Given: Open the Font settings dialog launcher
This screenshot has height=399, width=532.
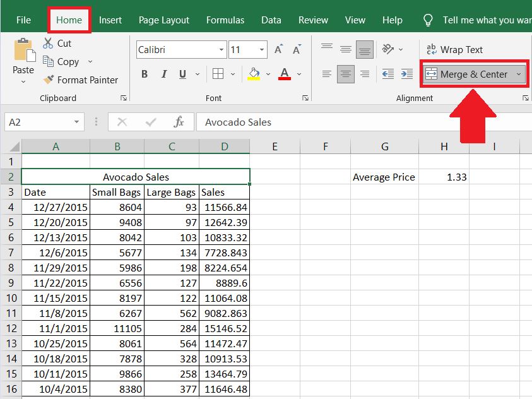Looking at the screenshot, I should pyautogui.click(x=305, y=98).
